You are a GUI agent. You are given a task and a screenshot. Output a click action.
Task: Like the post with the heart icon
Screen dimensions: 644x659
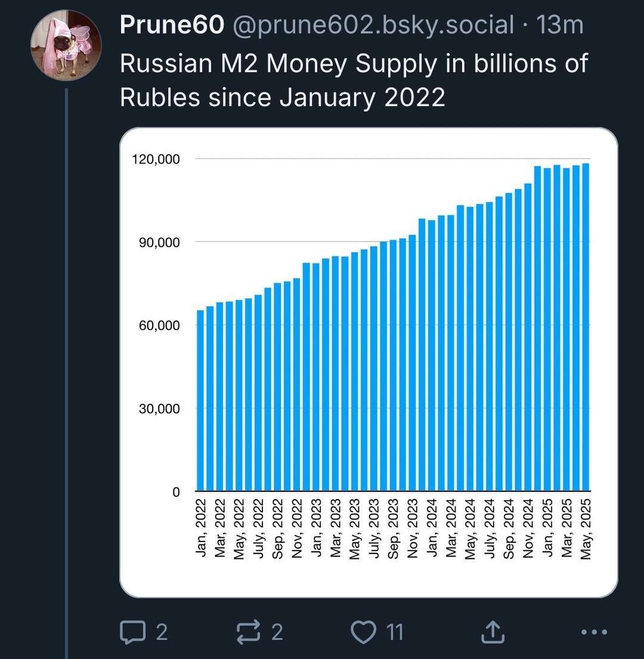(363, 632)
